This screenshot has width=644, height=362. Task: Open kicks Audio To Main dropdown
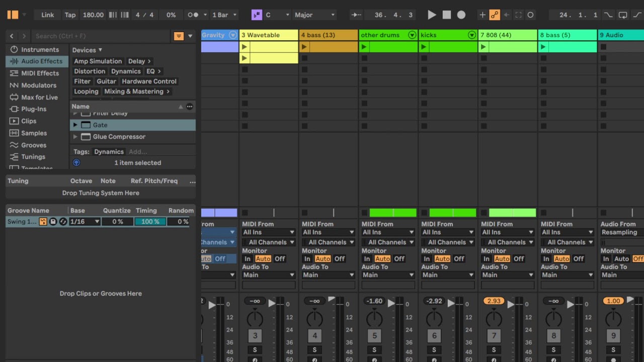pyautogui.click(x=448, y=275)
